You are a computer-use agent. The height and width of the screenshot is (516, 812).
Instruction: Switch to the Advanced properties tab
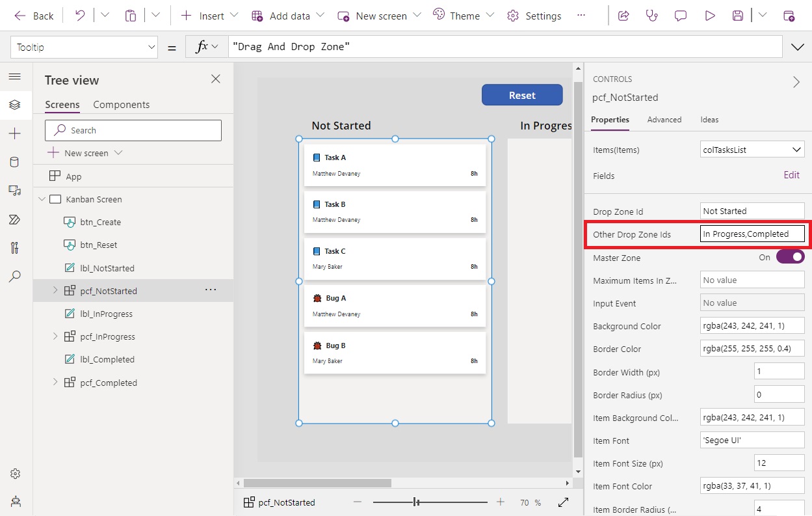click(664, 120)
